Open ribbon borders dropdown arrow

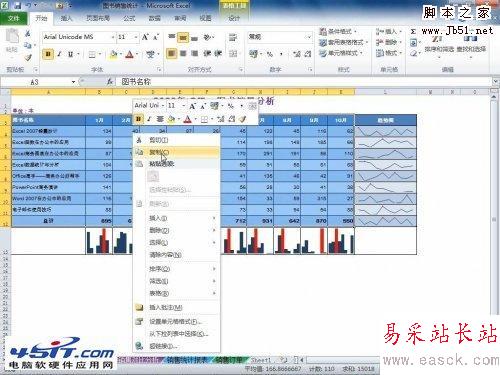(x=100, y=54)
